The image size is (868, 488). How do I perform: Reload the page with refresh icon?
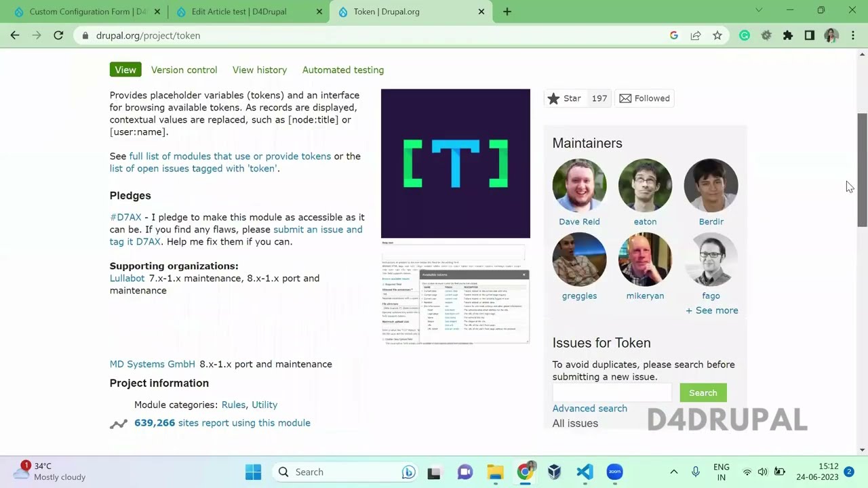pos(58,35)
